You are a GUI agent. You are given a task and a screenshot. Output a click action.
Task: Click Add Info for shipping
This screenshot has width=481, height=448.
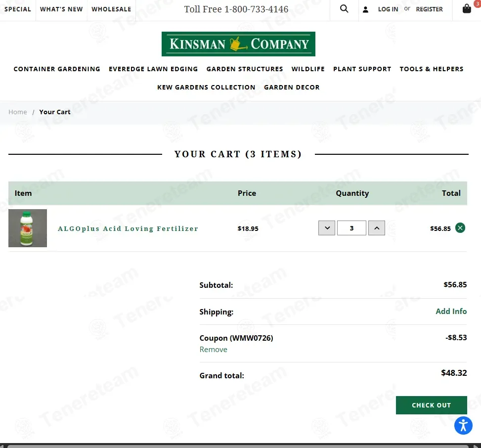click(x=451, y=311)
